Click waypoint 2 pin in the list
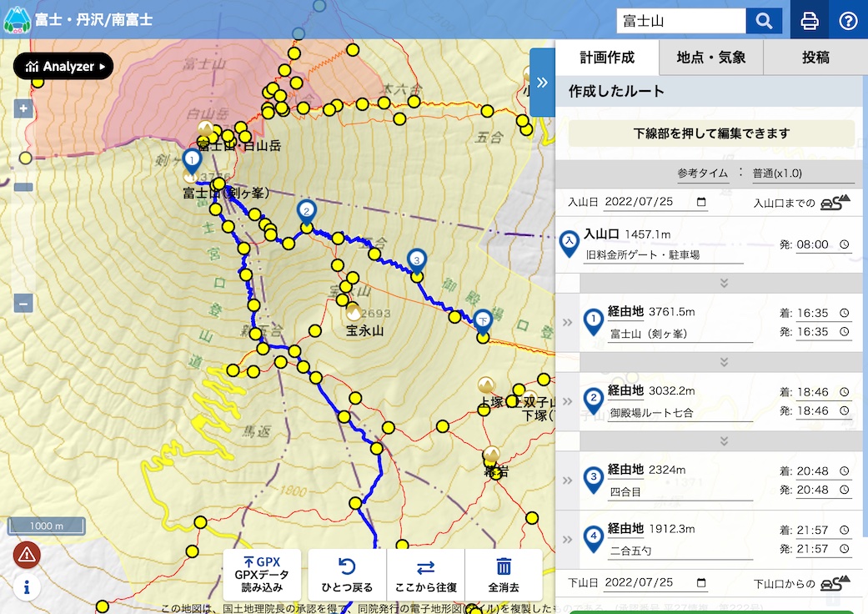The height and width of the screenshot is (614, 868). tap(594, 401)
